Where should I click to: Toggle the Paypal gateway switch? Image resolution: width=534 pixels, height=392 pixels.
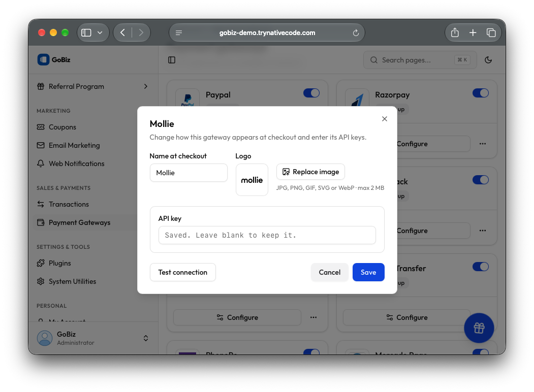point(311,93)
